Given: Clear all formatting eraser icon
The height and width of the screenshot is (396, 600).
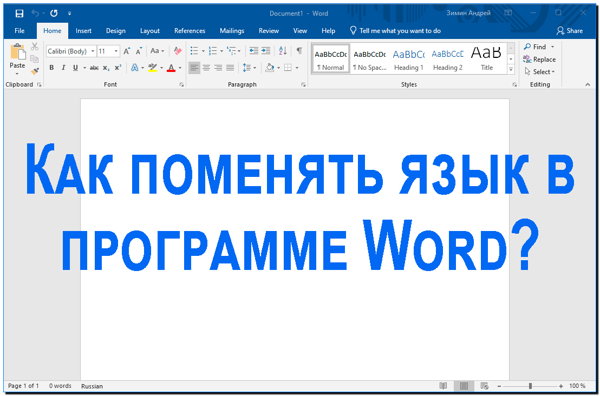Looking at the screenshot, I should click(x=178, y=51).
